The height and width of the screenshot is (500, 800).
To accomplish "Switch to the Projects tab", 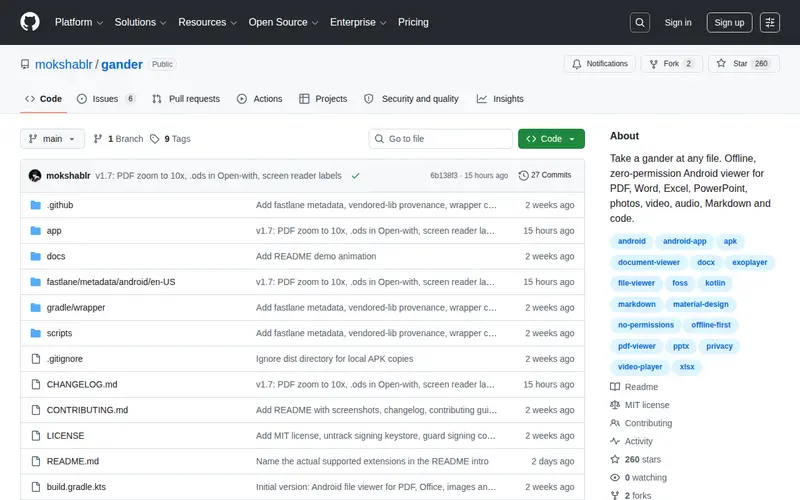I will point(323,99).
